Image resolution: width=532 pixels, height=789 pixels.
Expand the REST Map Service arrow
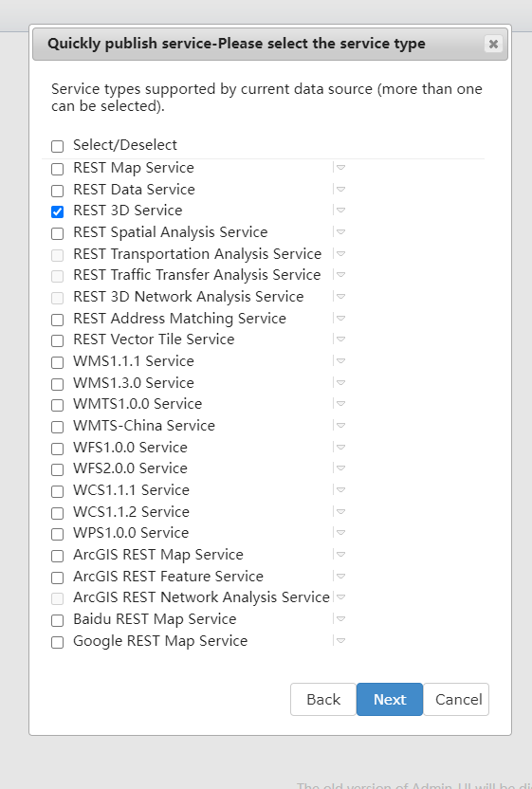[340, 167]
